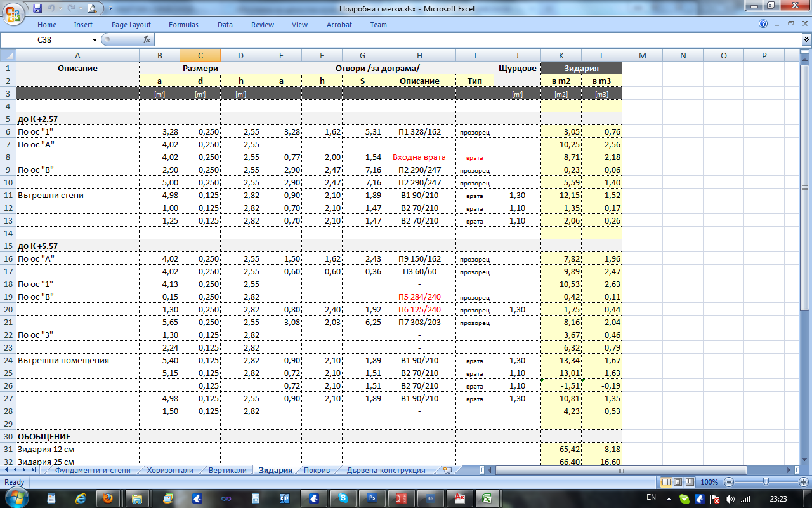Expand the Name Box dropdown arrow
The image size is (812, 508).
tap(95, 39)
